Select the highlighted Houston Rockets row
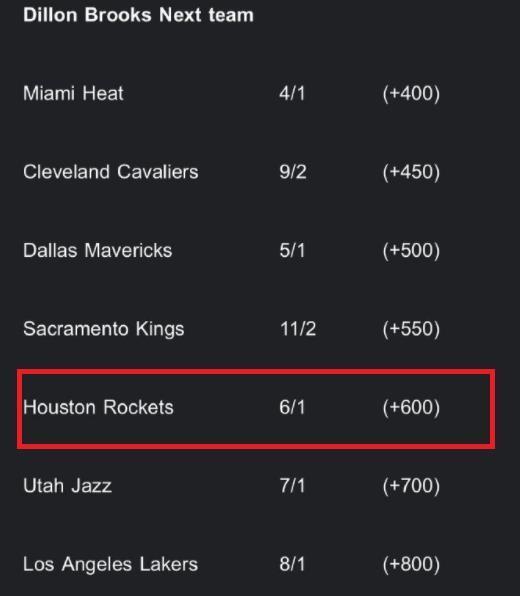This screenshot has height=596, width=520. pos(256,409)
